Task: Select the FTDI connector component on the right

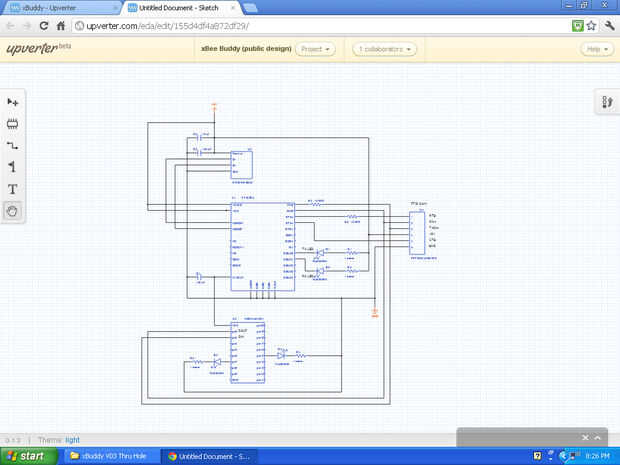Action: coord(417,233)
